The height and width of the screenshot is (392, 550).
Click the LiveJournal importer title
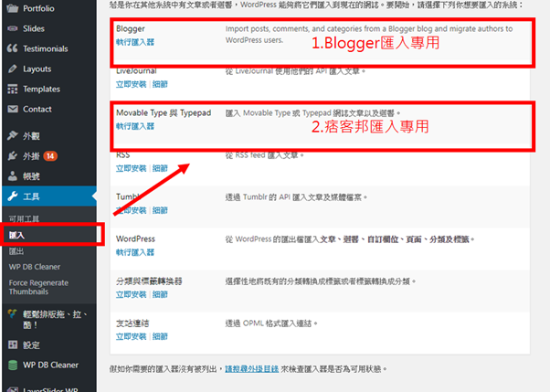[x=136, y=71]
